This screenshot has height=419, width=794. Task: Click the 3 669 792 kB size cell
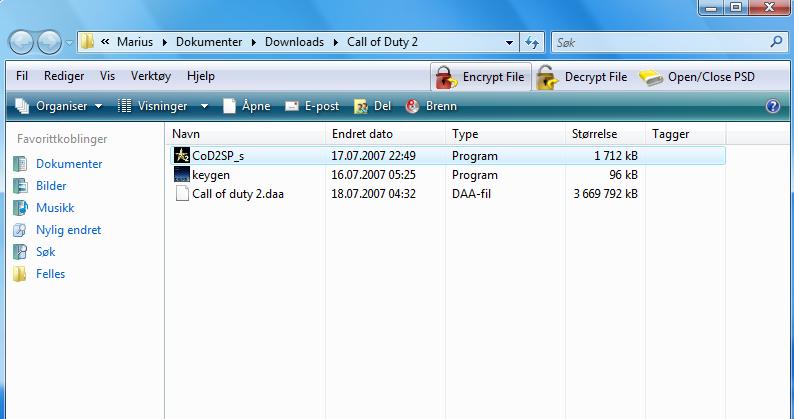(x=605, y=194)
